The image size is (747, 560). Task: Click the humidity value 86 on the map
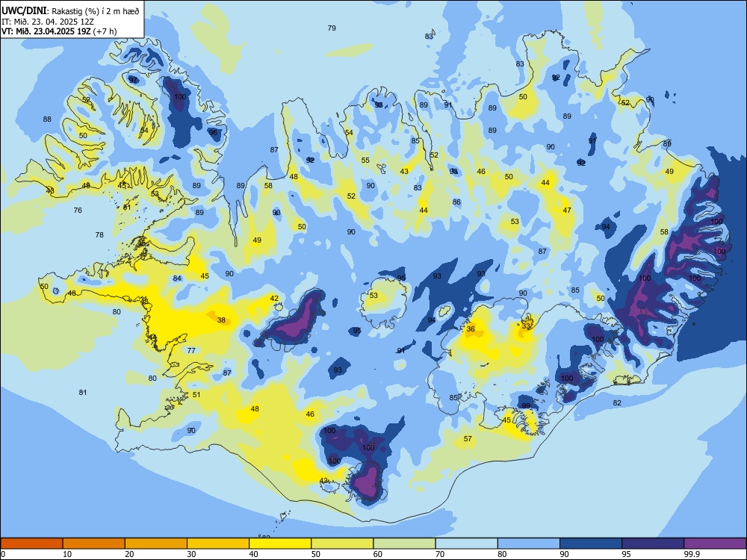click(x=456, y=202)
